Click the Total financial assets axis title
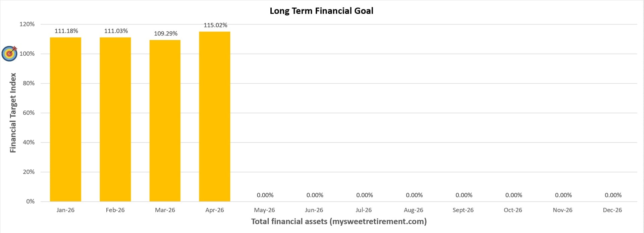Image resolution: width=644 pixels, height=233 pixels. (339, 221)
